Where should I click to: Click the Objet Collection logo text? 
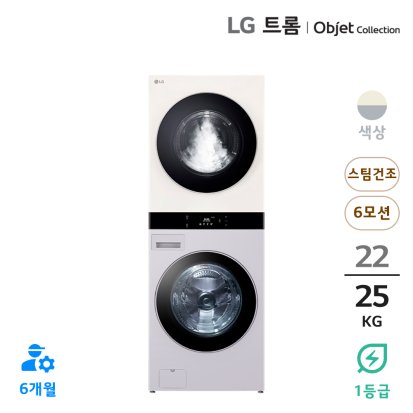[357, 28]
